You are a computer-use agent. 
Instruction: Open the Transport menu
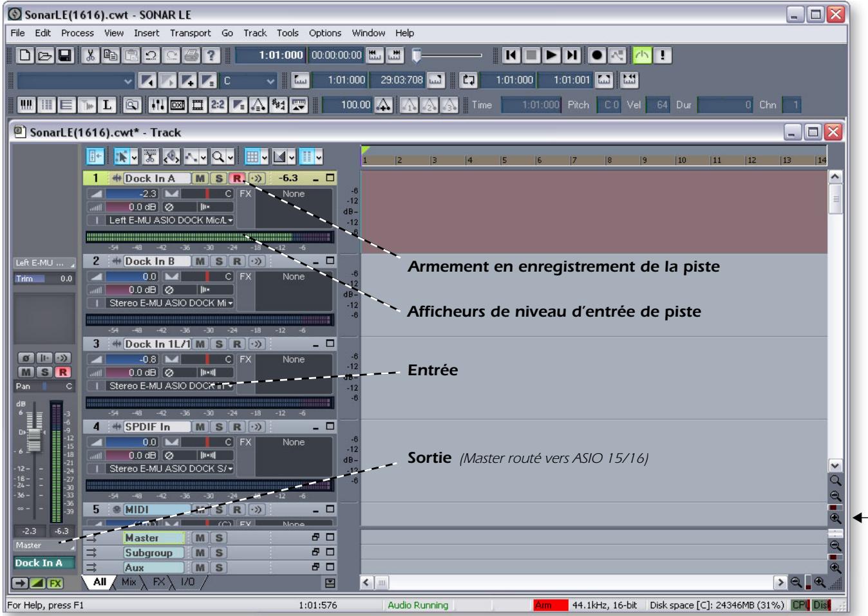pos(190,33)
